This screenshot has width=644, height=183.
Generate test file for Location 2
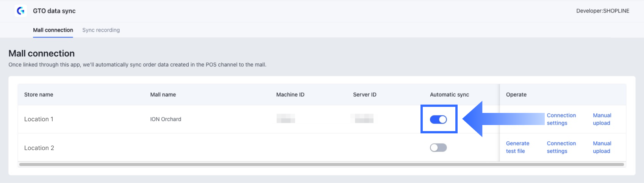point(517,147)
